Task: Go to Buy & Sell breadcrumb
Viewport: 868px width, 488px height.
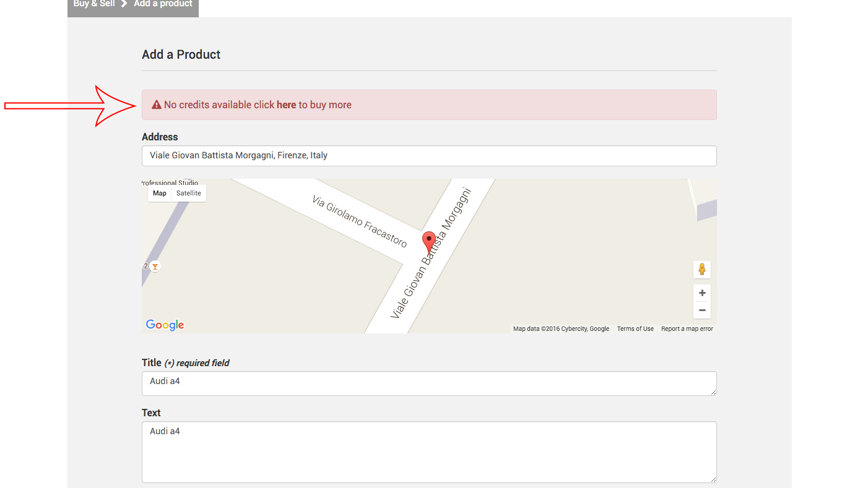Action: click(x=94, y=4)
